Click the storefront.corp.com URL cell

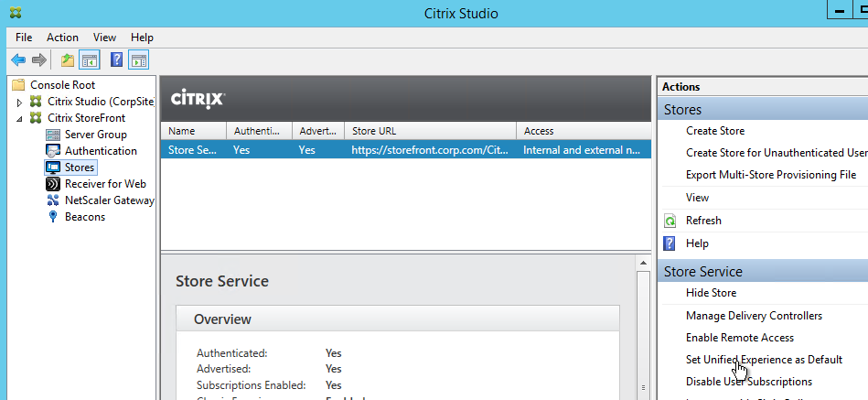coord(430,149)
